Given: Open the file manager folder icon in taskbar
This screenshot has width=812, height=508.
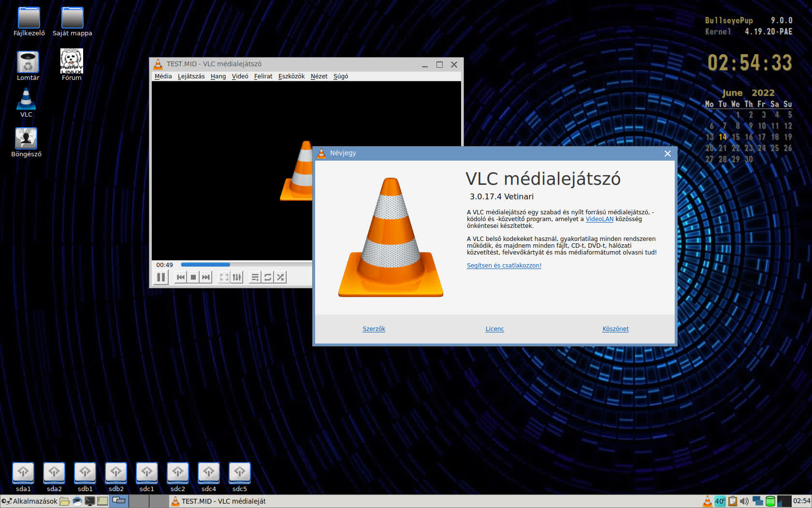Looking at the screenshot, I should (x=65, y=501).
